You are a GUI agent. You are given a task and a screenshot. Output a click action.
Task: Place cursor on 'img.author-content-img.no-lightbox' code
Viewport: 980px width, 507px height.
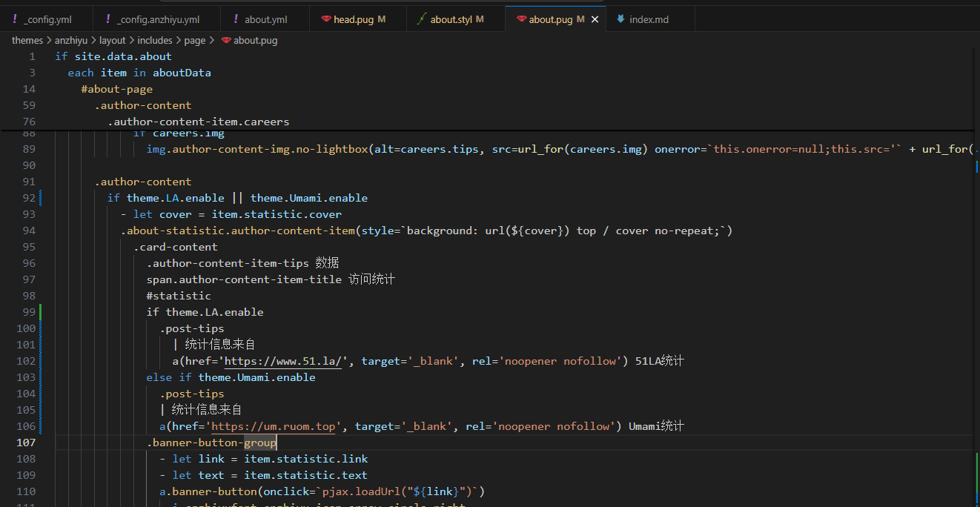(257, 149)
